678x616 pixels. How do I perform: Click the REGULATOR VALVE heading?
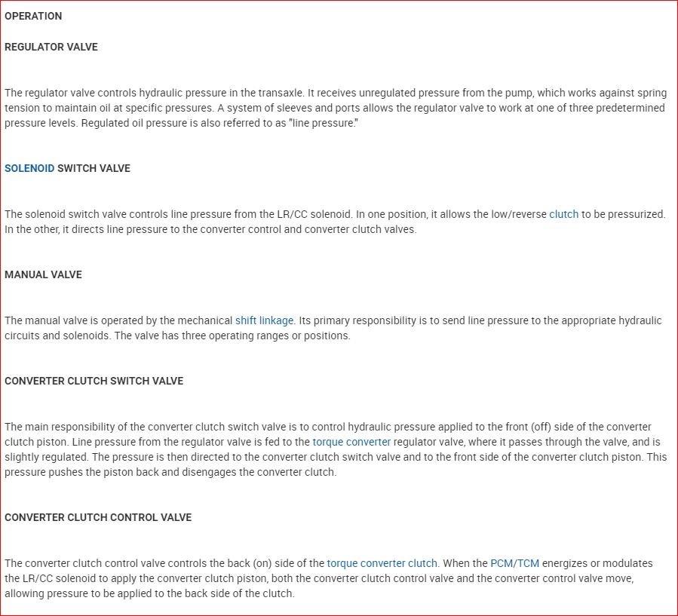(x=51, y=47)
